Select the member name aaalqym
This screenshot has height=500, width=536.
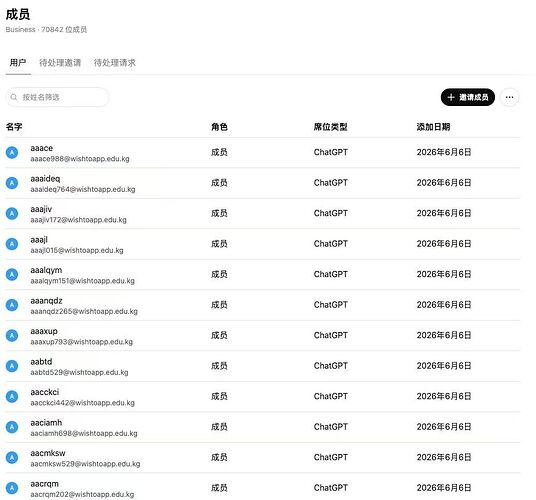pyautogui.click(x=46, y=270)
